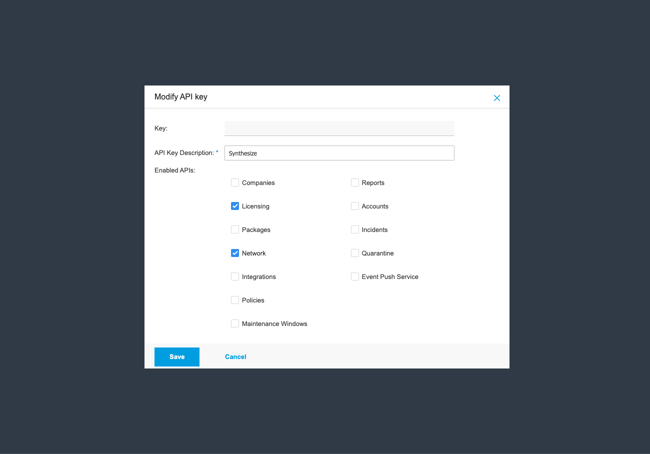Turn on the Accounts API checkbox
Viewport: 650px width, 454px height.
355,206
